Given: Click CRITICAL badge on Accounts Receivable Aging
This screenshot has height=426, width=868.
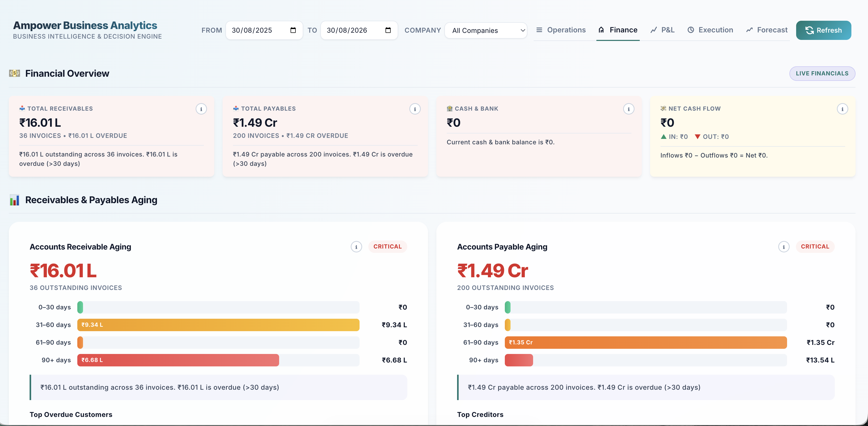Looking at the screenshot, I should [x=388, y=247].
